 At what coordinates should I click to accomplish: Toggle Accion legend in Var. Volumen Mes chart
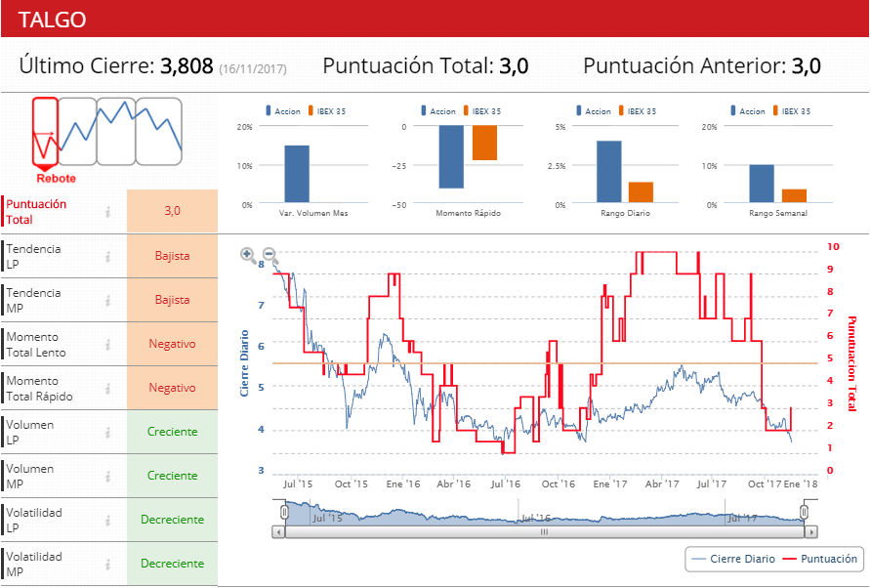click(283, 111)
